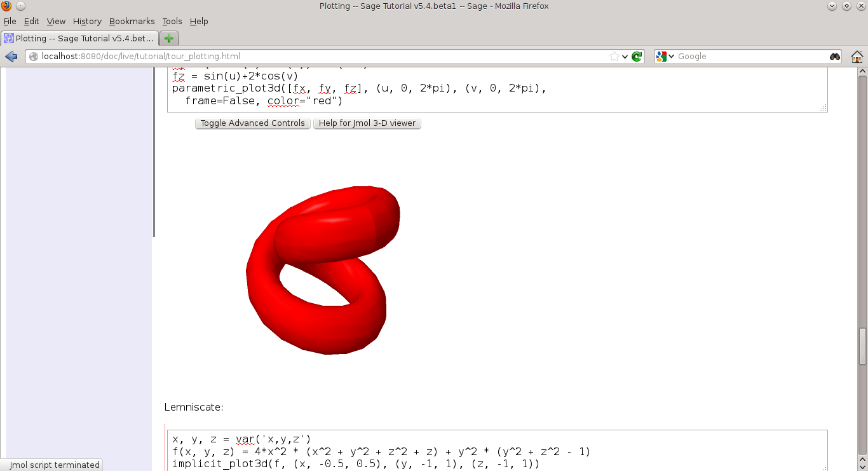Close the Firefox window
The height and width of the screenshot is (471, 868).
point(860,6)
